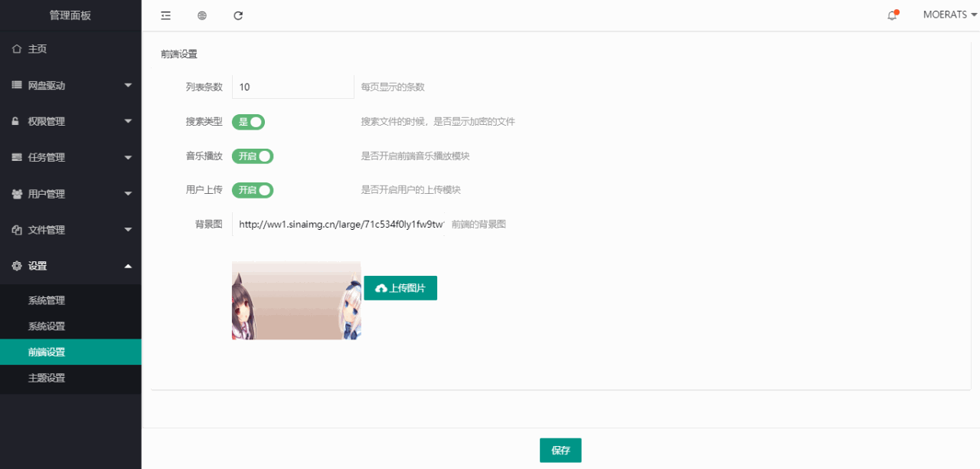Click the 上传图片 button

(400, 288)
